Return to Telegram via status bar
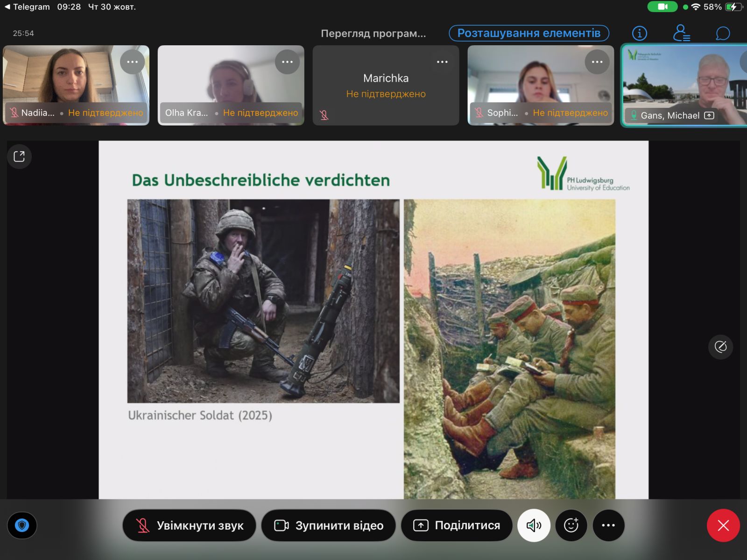The height and width of the screenshot is (560, 747). [27, 7]
